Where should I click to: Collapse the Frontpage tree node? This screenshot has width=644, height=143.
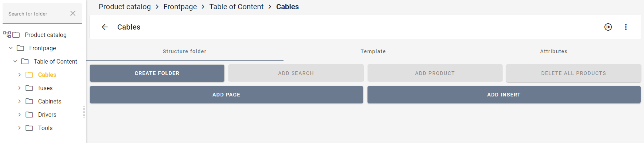click(x=11, y=48)
